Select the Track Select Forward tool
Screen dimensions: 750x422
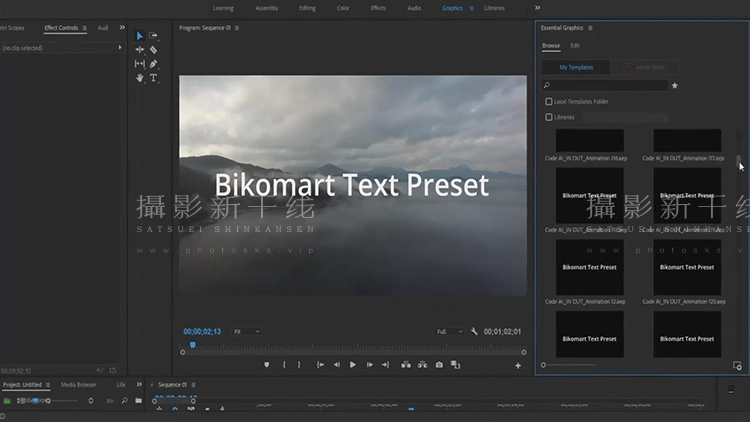click(153, 35)
